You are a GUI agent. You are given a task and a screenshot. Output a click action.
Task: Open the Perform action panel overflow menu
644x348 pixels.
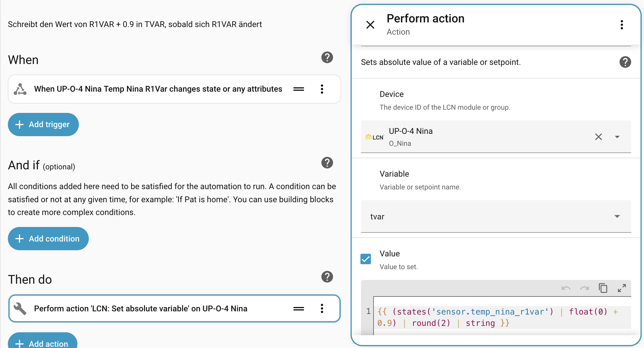click(x=622, y=25)
